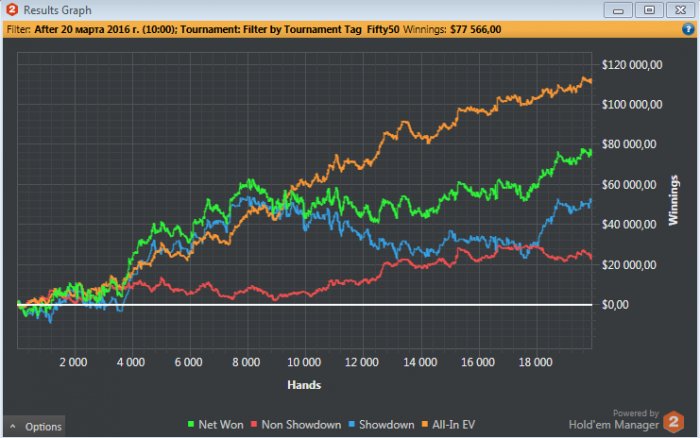
Task: Click the Non Showdown legend label
Action: [301, 425]
